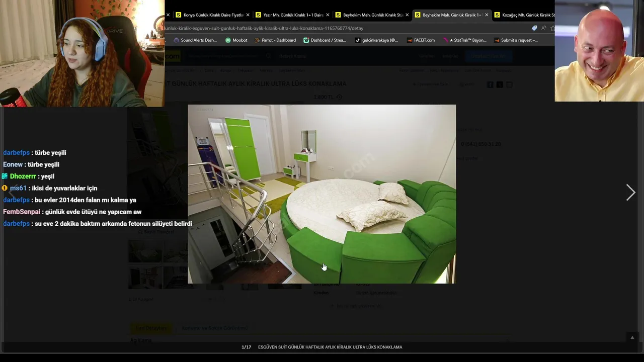Click the Dhozerrr username in chat overlay
This screenshot has height=362, width=644.
[x=23, y=176]
